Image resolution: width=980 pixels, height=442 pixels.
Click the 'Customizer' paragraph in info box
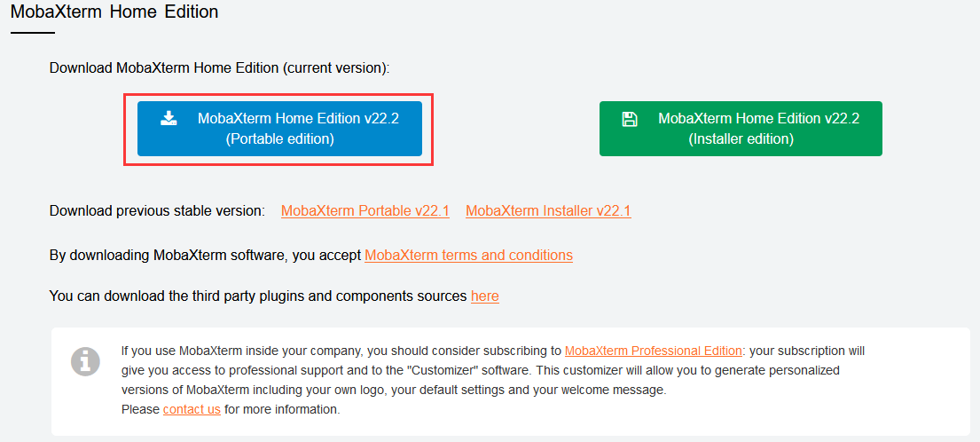479,370
